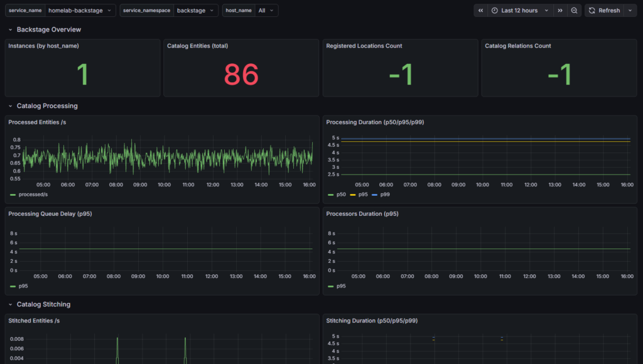This screenshot has width=643, height=364.
Task: Click the Instances stat value 1
Action: 82,75
